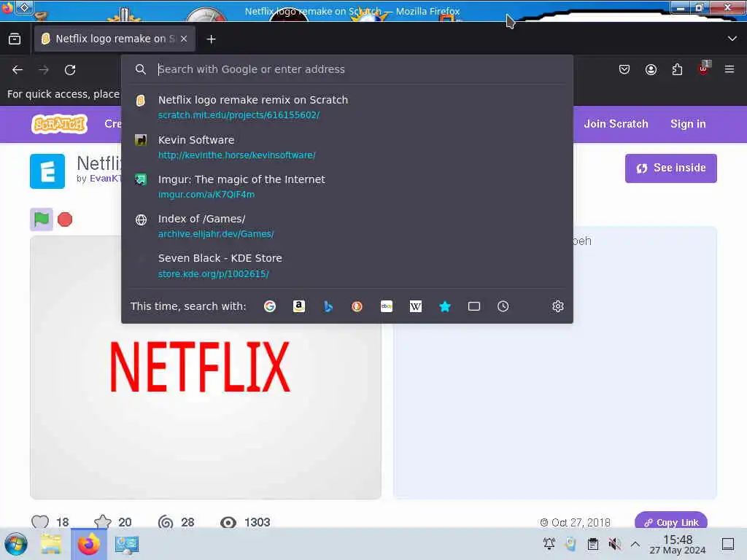Open Imgur magic of the Internet suggestion

[x=347, y=187]
